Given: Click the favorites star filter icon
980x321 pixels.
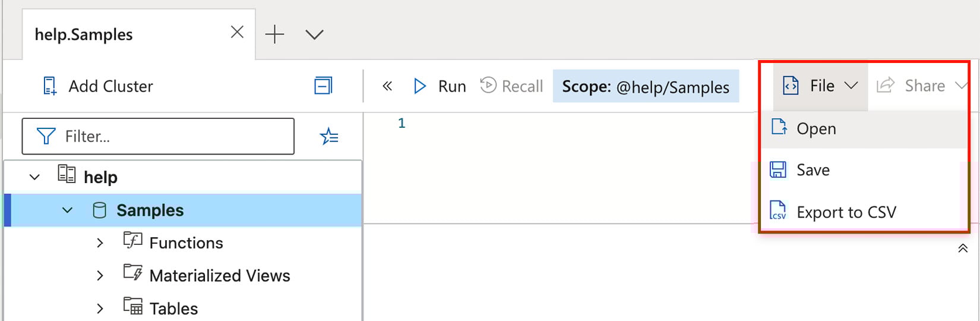Looking at the screenshot, I should click(x=329, y=137).
